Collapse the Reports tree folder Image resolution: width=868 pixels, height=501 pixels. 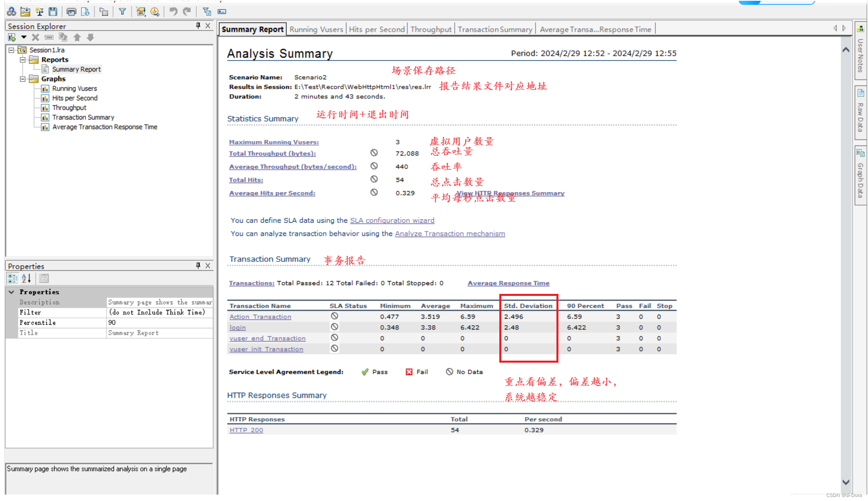coord(23,60)
